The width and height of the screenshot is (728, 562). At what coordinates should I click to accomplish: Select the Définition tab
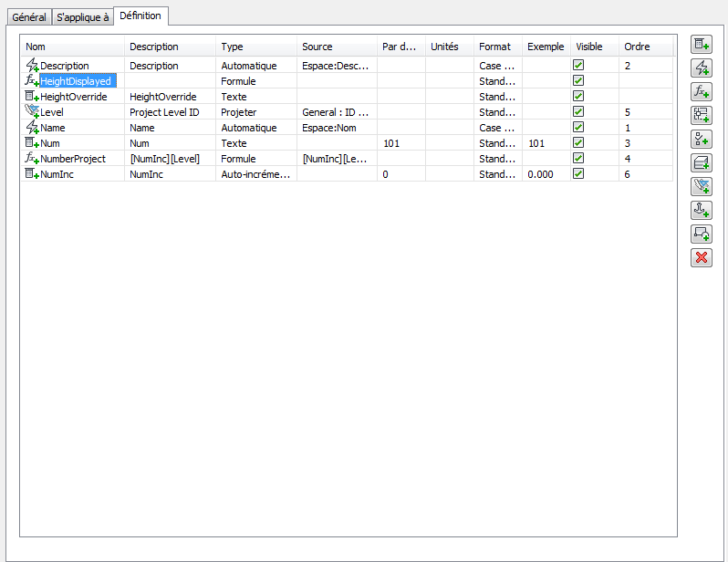click(x=140, y=16)
